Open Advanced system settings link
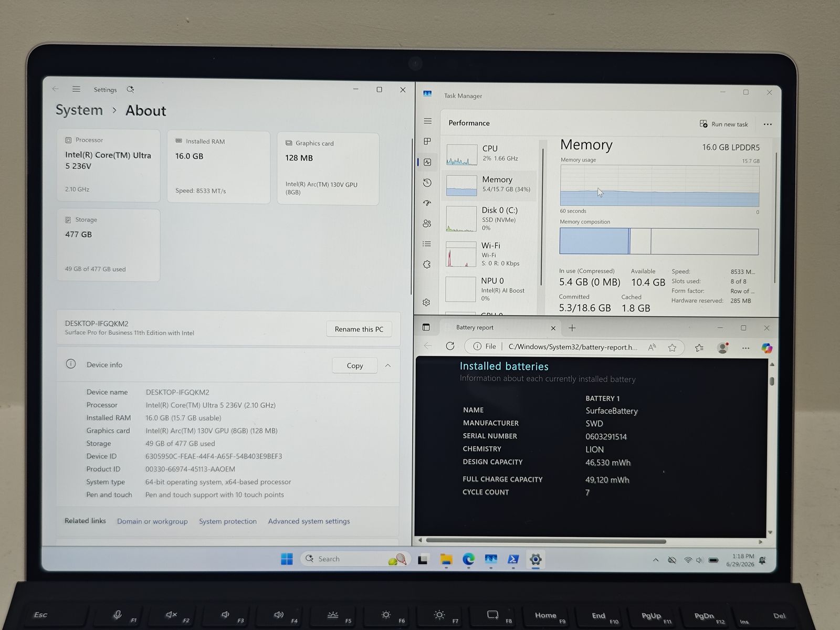 [309, 521]
